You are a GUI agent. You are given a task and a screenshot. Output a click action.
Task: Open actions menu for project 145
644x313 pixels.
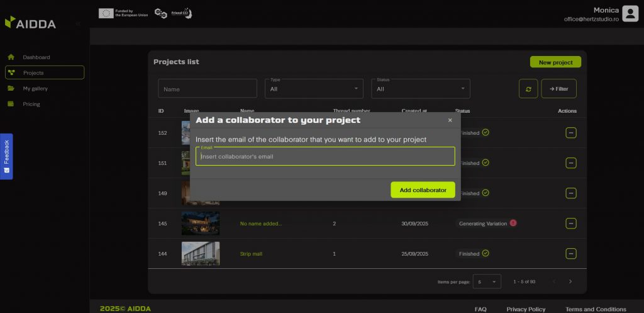571,224
